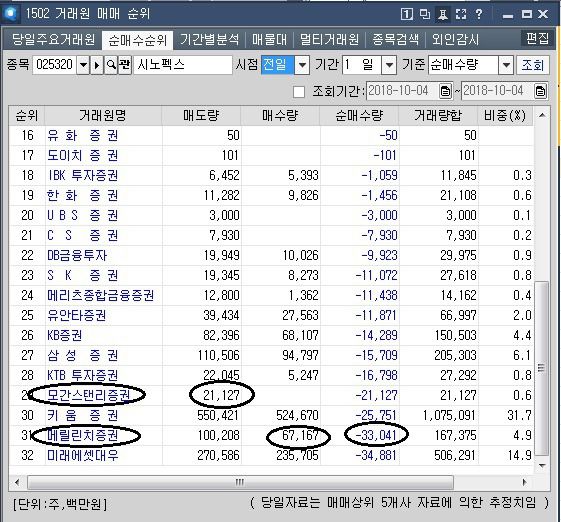The height and width of the screenshot is (522, 561).
Task: Toggle the pin window icon
Action: pyautogui.click(x=443, y=14)
